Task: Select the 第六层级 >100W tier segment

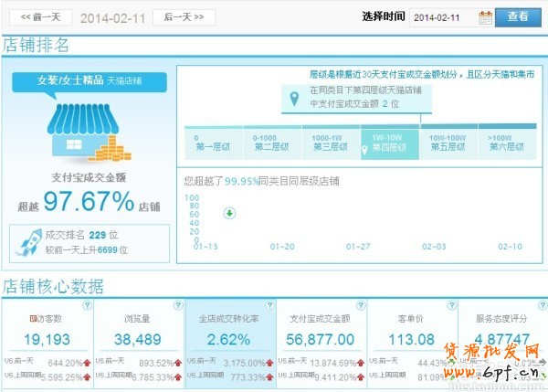Action: click(x=511, y=143)
